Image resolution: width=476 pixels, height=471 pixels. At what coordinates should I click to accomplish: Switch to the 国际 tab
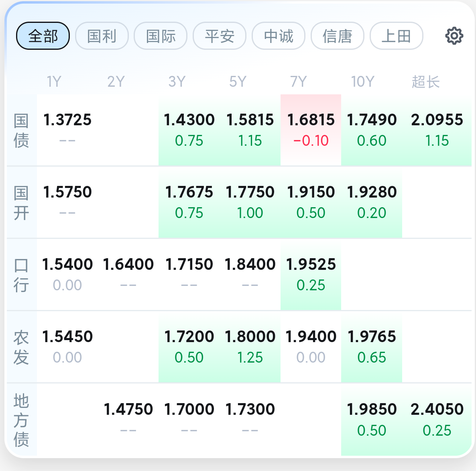tap(161, 36)
